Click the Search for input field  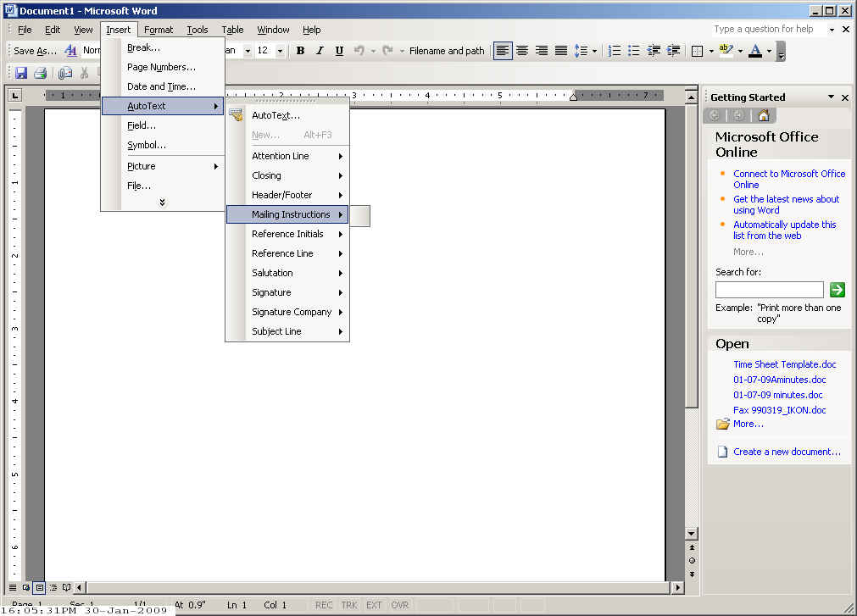pos(769,290)
